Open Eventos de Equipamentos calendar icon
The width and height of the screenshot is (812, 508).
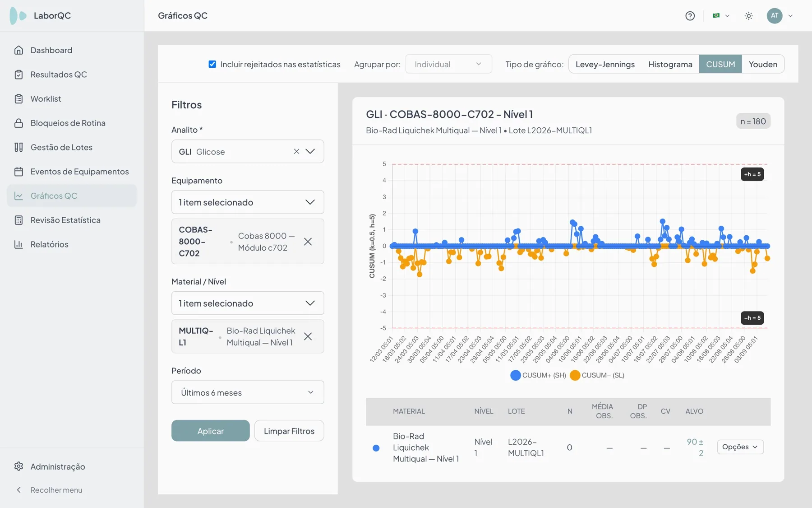pyautogui.click(x=18, y=172)
